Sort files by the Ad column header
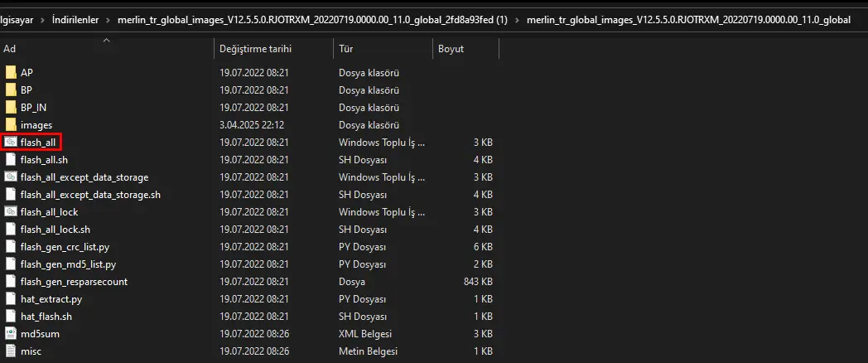 click(x=107, y=49)
